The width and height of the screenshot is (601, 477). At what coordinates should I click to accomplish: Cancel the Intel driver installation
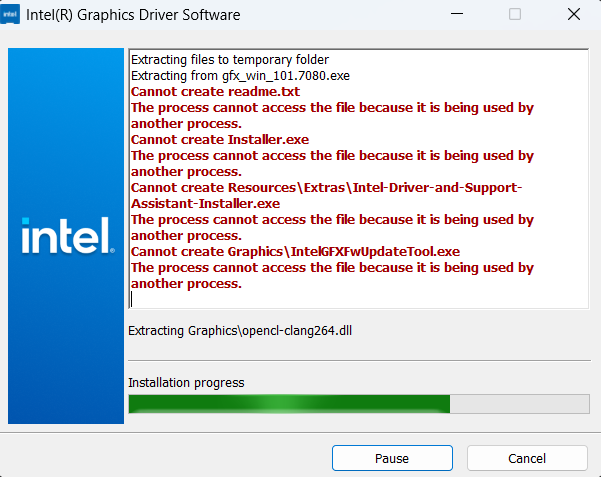pyautogui.click(x=527, y=458)
